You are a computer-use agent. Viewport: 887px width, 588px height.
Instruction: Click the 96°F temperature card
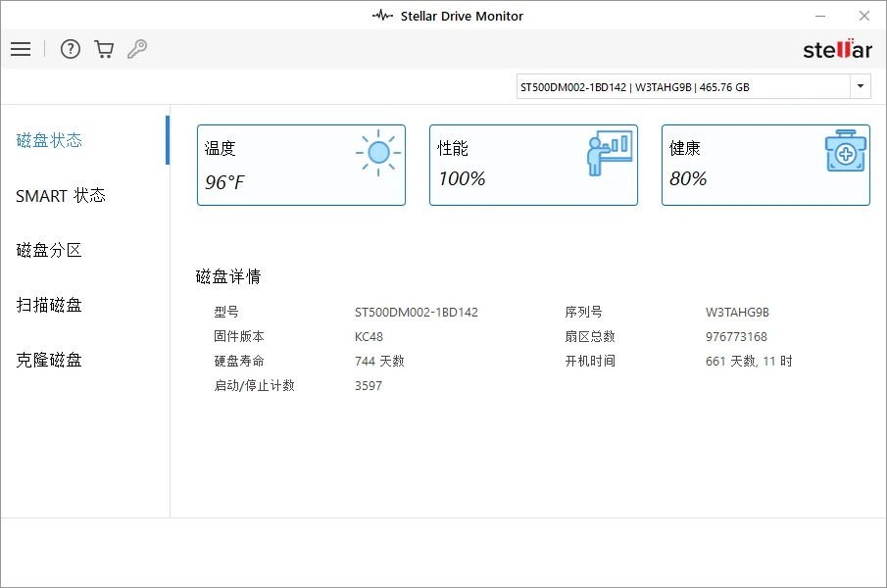point(301,165)
